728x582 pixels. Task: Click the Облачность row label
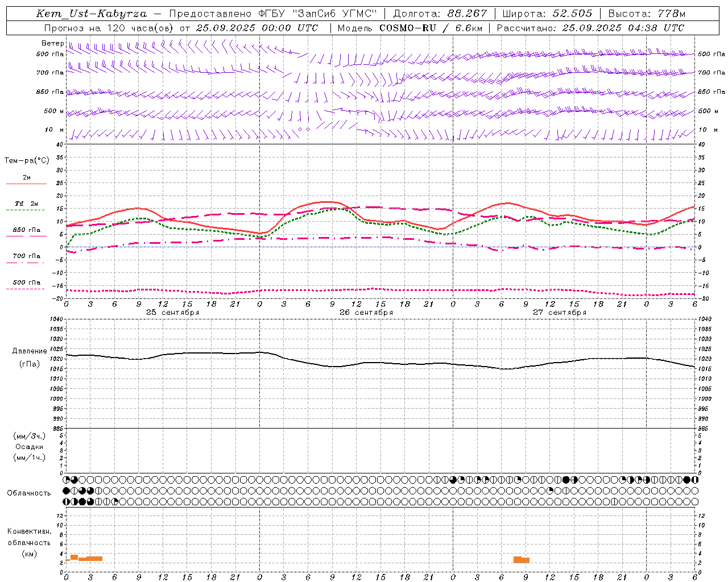point(29,493)
